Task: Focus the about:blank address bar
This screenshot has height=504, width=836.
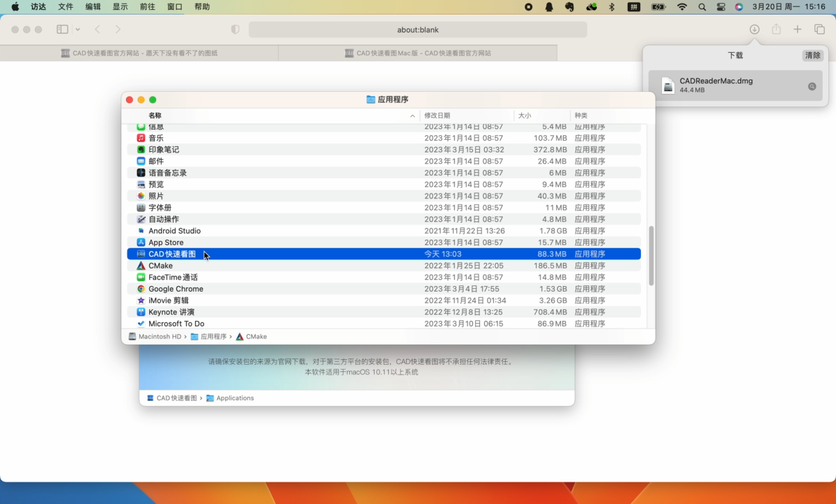Action: pyautogui.click(x=418, y=30)
